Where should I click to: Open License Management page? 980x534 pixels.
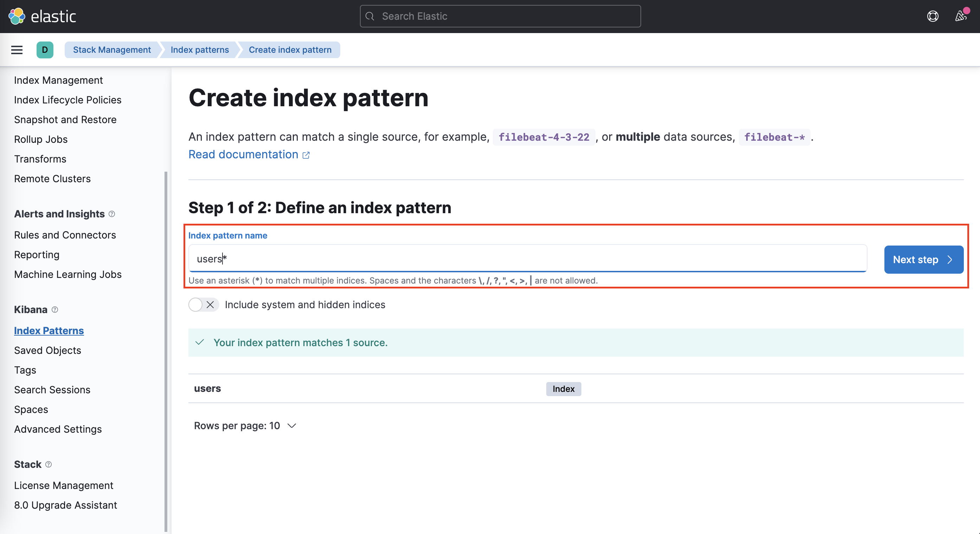[x=64, y=485]
